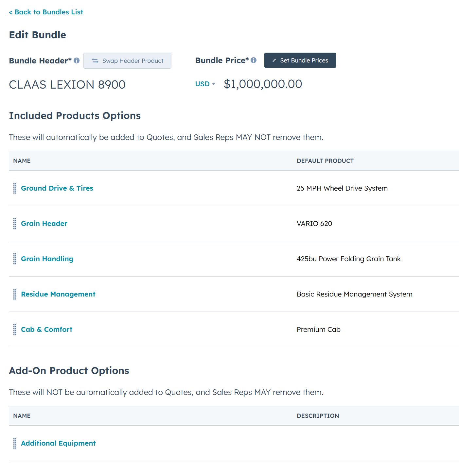The height and width of the screenshot is (476, 459).
Task: Open the Ground Drive & Tires option
Action: point(57,188)
